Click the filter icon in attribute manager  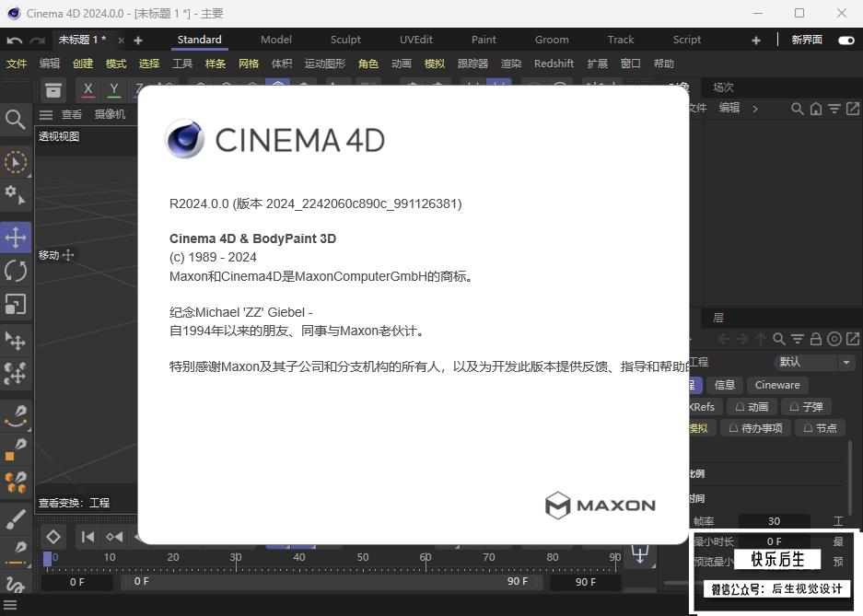798,339
